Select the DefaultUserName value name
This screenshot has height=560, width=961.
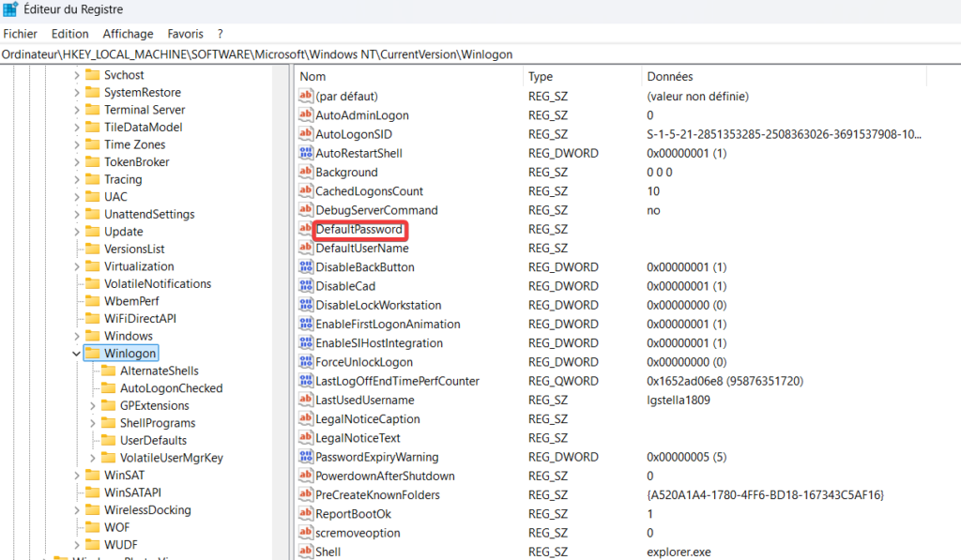click(x=362, y=249)
